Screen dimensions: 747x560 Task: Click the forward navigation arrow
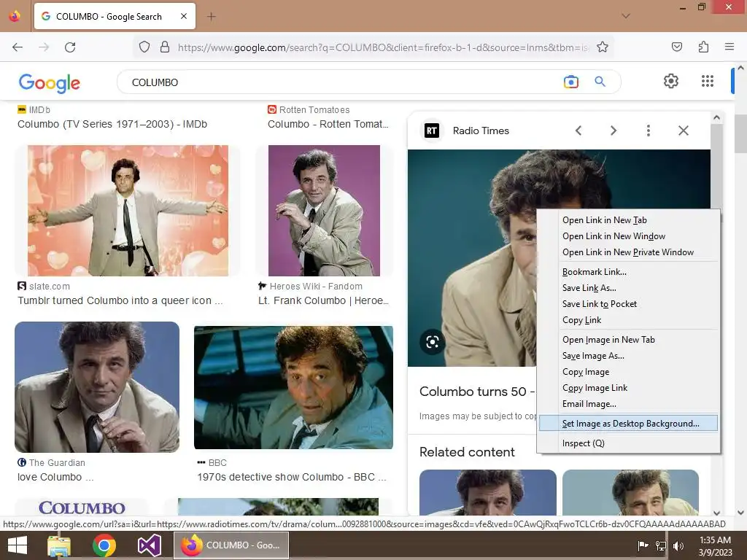(44, 47)
